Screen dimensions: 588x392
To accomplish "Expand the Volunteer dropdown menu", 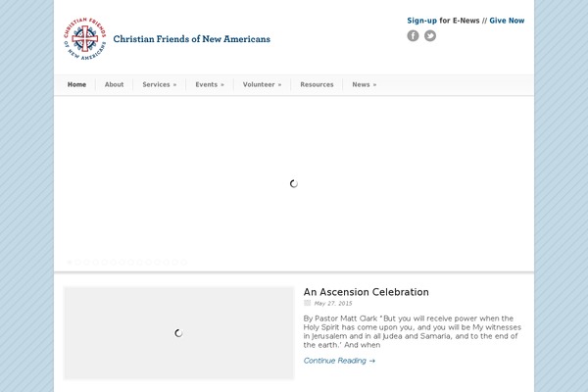I will [x=262, y=85].
